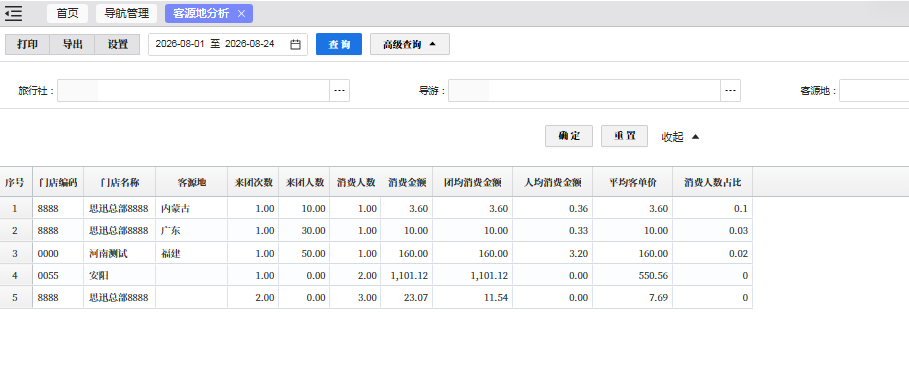Select the 50.00 visitors cell
Viewport: 909px width, 372px height.
pos(304,253)
